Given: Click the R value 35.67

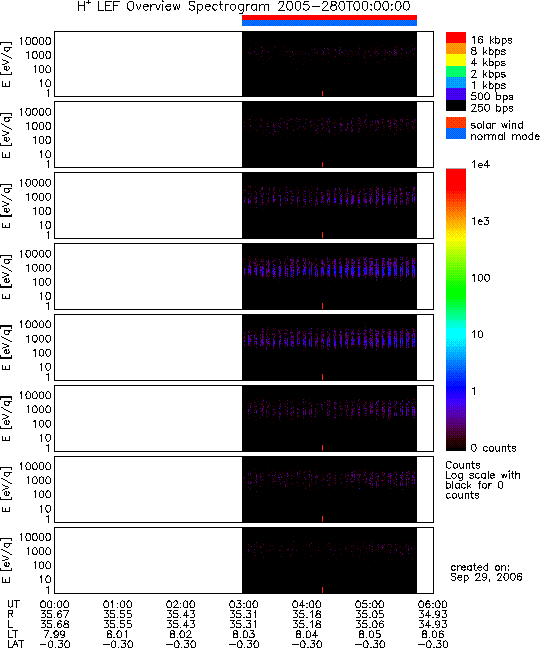Looking at the screenshot, I should pyautogui.click(x=55, y=615).
